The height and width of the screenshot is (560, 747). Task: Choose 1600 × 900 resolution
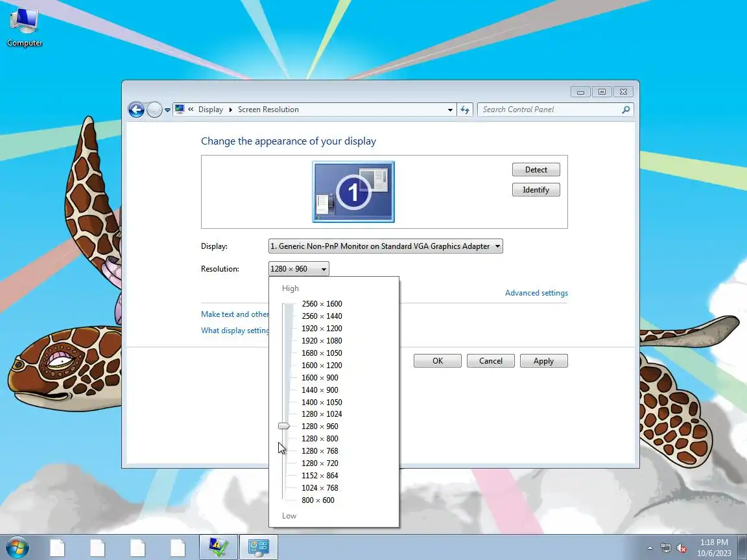320,378
